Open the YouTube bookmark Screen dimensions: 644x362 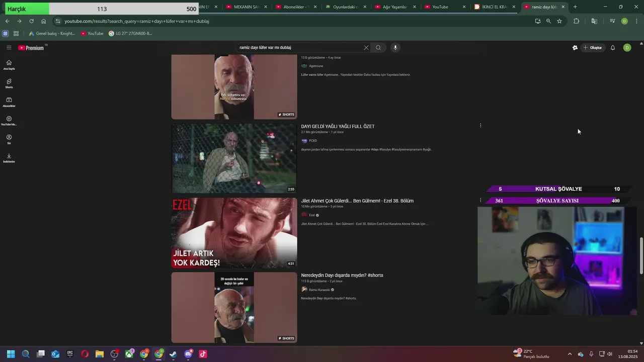(x=92, y=33)
